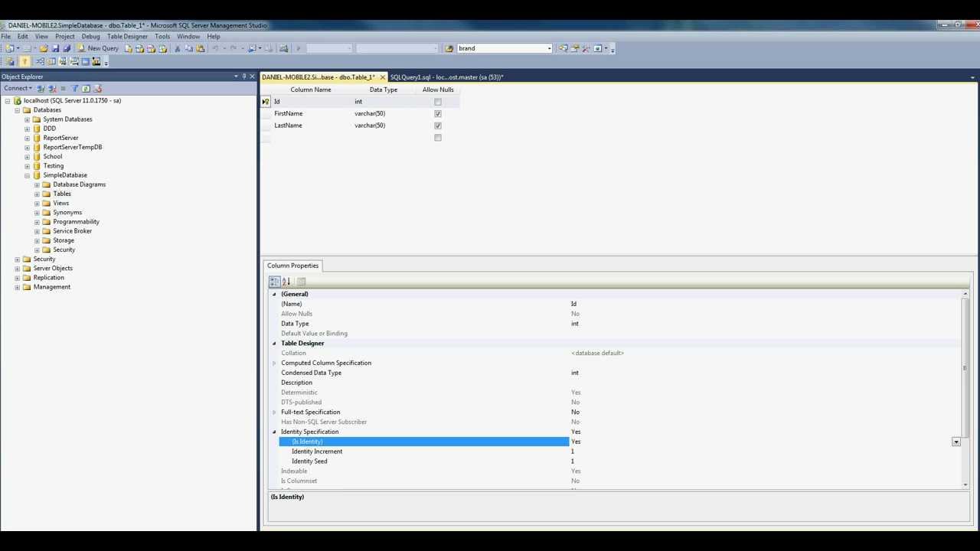Select the Server Objects node
Viewport: 980px width, 551px height.
(53, 269)
